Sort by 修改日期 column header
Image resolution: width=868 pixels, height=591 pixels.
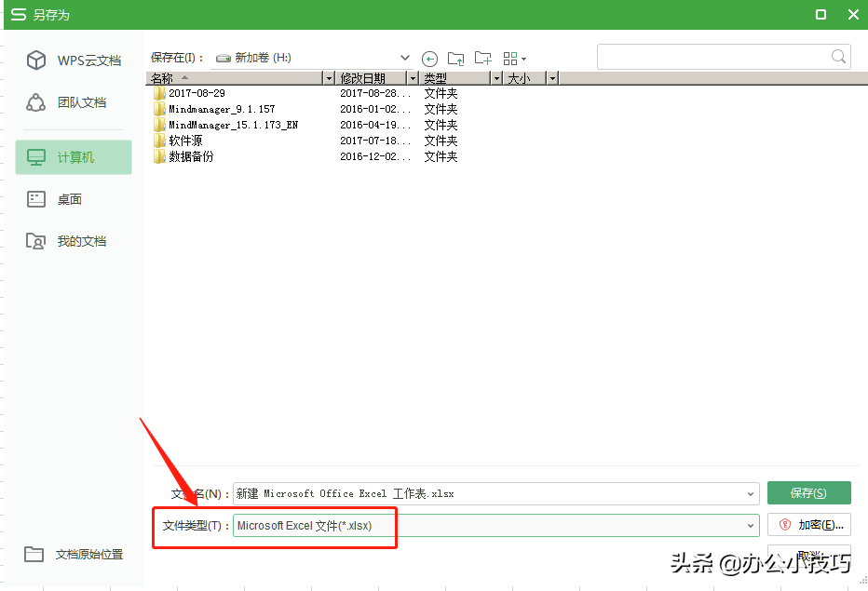click(371, 78)
